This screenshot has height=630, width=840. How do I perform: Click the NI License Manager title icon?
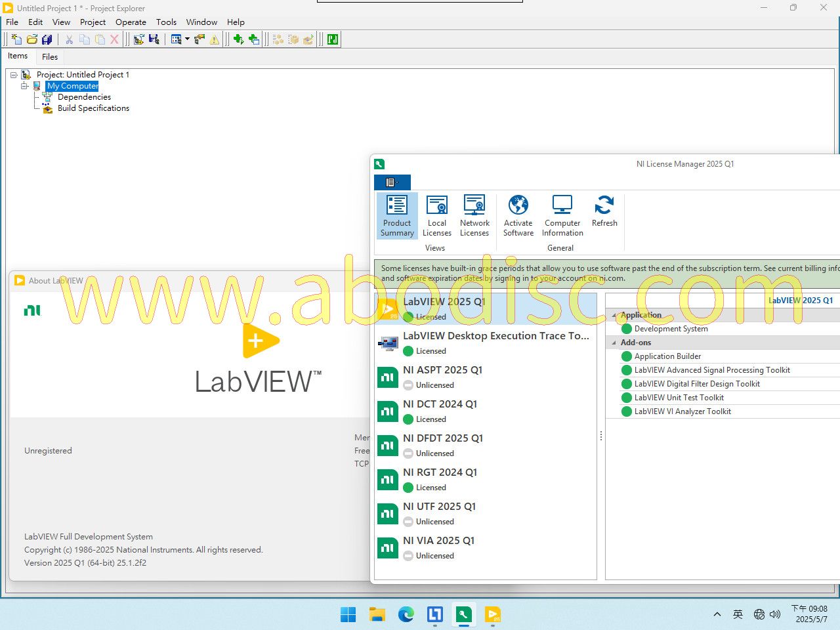coord(379,164)
